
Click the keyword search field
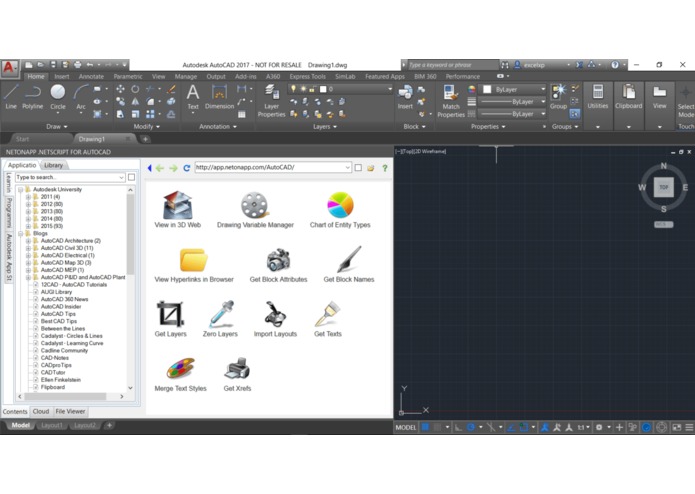(452, 65)
